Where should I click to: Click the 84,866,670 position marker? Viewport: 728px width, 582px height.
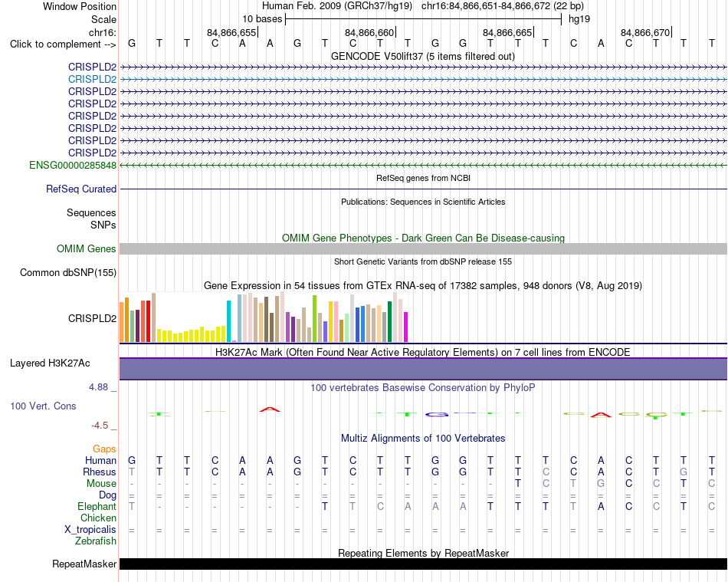click(x=646, y=32)
